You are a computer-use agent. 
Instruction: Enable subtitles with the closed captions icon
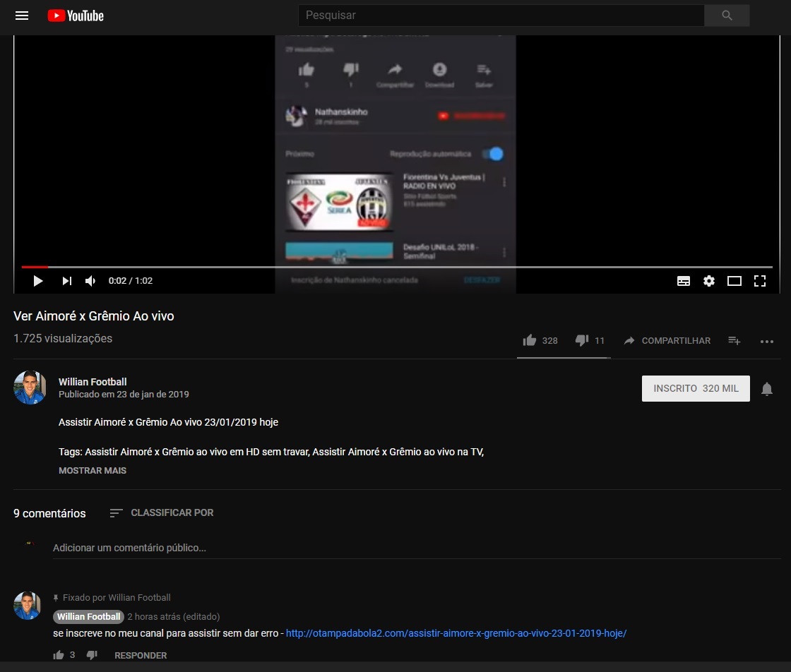pos(684,280)
